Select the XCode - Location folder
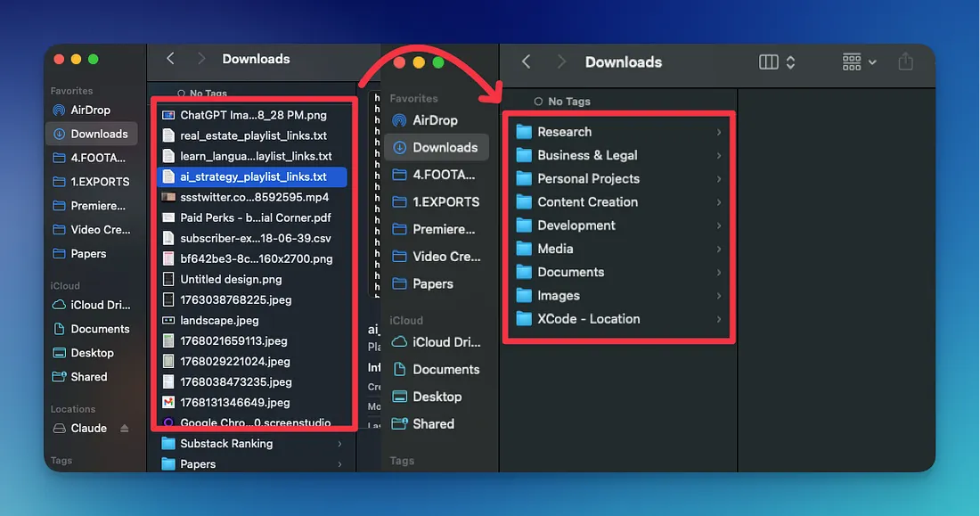 [x=588, y=319]
